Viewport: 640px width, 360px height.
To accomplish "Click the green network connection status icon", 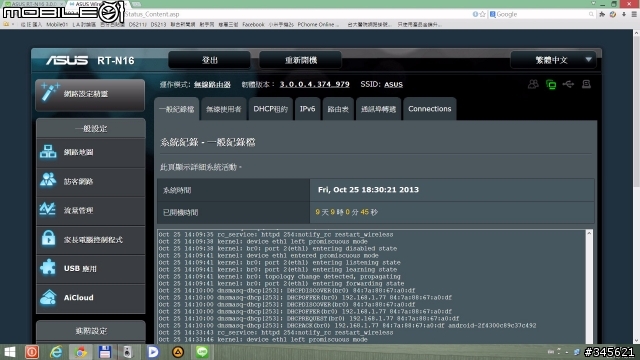I will (x=551, y=84).
